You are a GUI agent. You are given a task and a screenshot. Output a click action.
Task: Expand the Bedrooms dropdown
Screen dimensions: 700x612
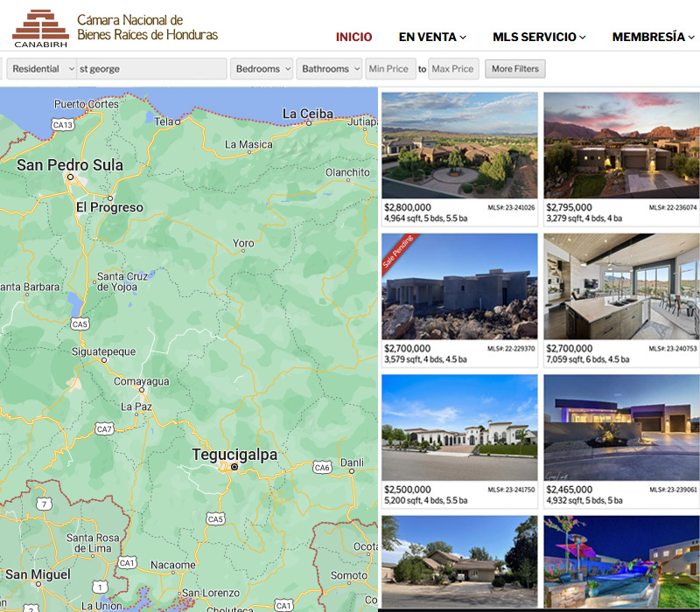[262, 69]
